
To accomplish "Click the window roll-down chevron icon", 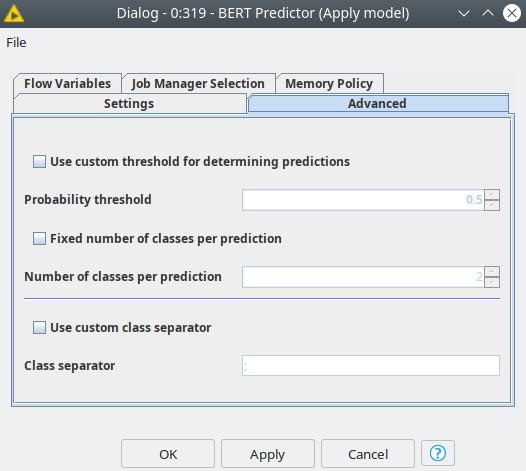I will click(x=464, y=13).
